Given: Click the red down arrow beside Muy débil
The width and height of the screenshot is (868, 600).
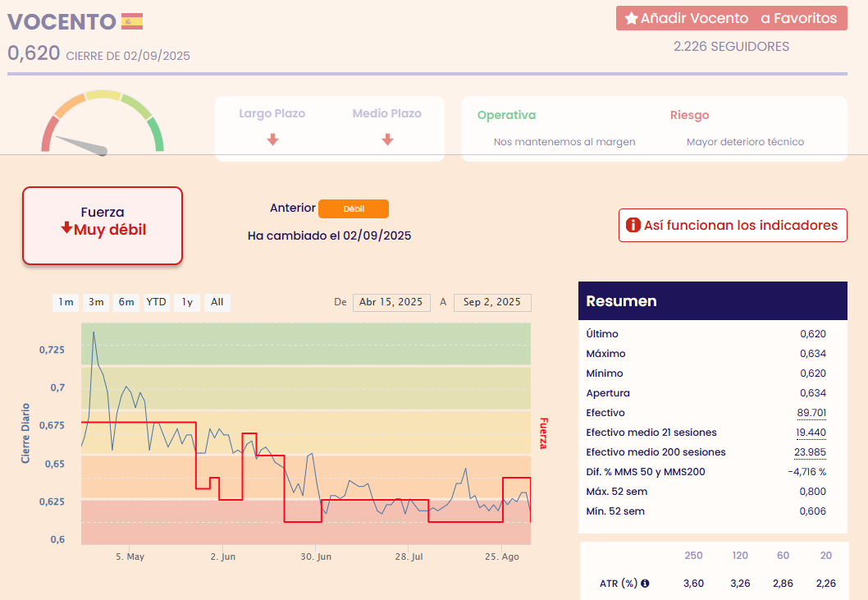Looking at the screenshot, I should tap(66, 229).
